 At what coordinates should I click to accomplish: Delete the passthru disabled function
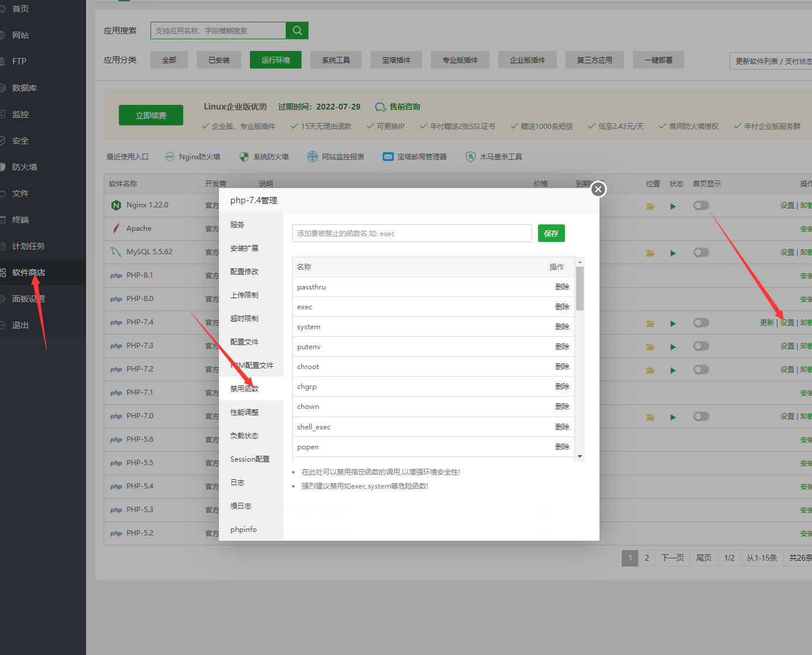pos(562,287)
